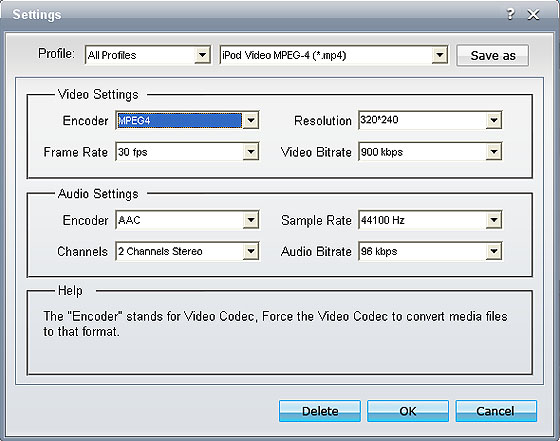Click the Save as button

492,55
